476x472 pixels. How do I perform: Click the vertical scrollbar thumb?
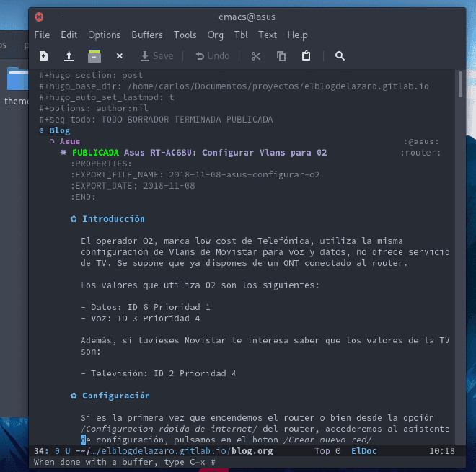point(460,84)
